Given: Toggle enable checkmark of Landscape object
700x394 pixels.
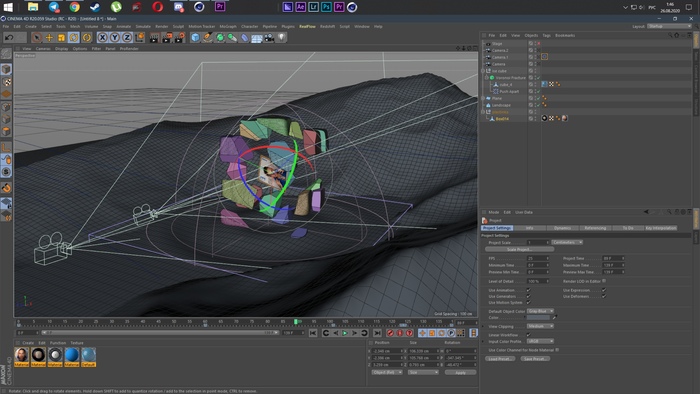Looking at the screenshot, I should [539, 105].
